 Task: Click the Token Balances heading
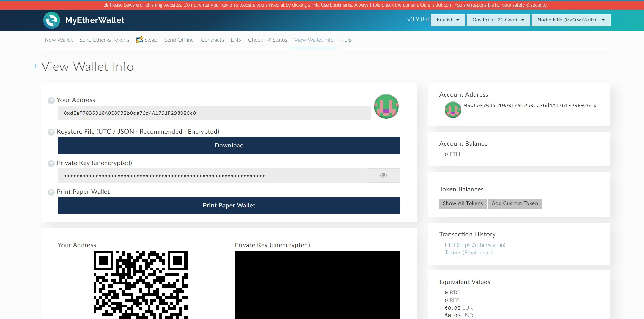point(461,189)
